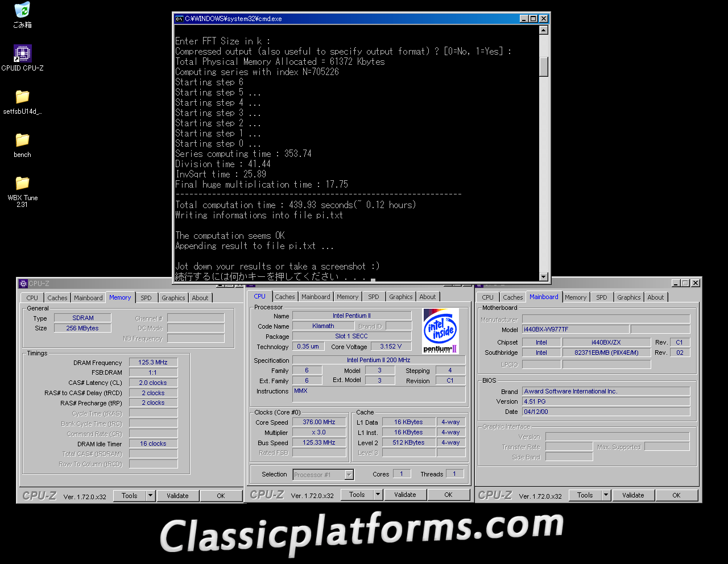Open the setfsbU14d folder icon
Viewport: 728px width, 564px height.
point(22,102)
